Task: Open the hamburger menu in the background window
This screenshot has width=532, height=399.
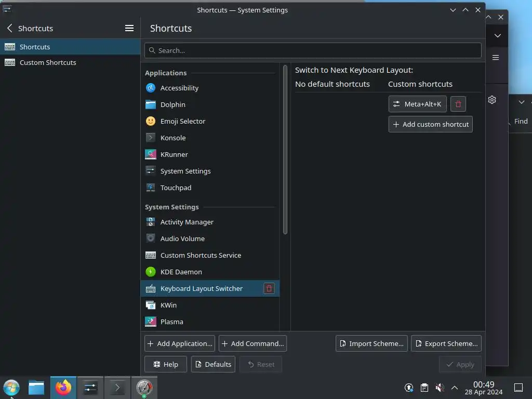Action: (495, 57)
